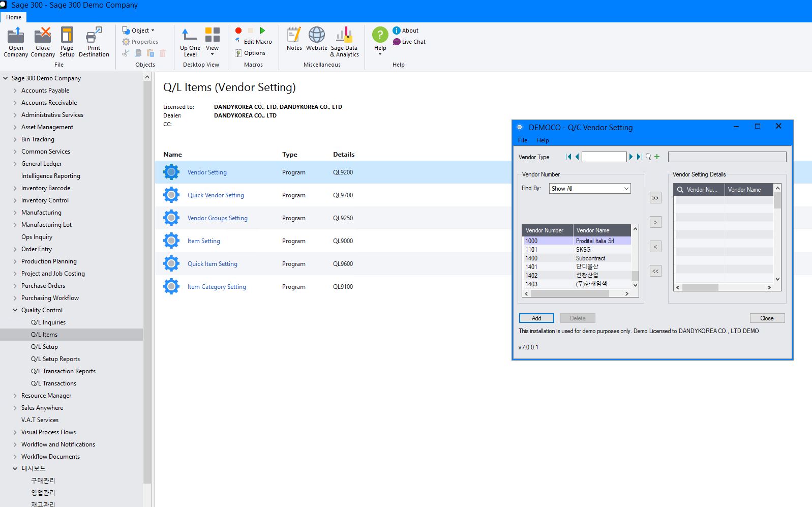Click the Vendor Type input field

(x=604, y=157)
